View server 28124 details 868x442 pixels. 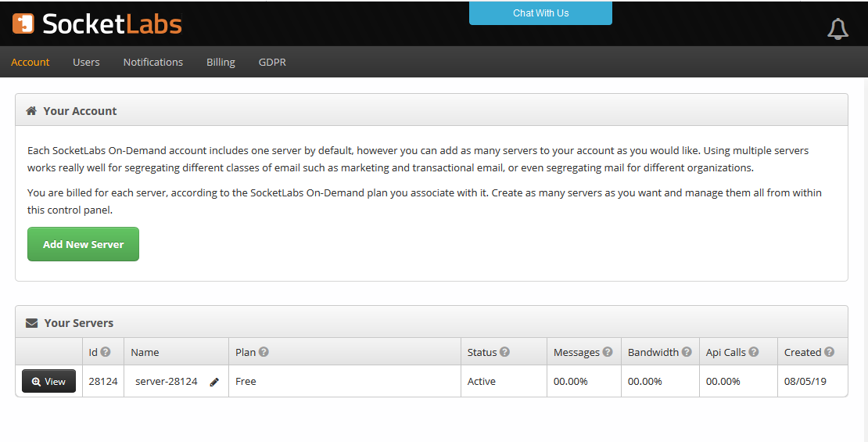[48, 381]
